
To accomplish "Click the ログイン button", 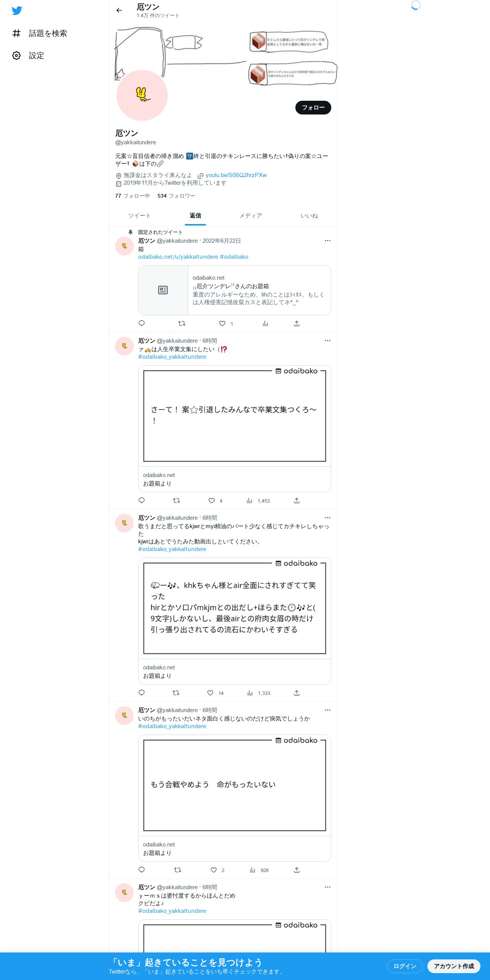I will pos(405,966).
